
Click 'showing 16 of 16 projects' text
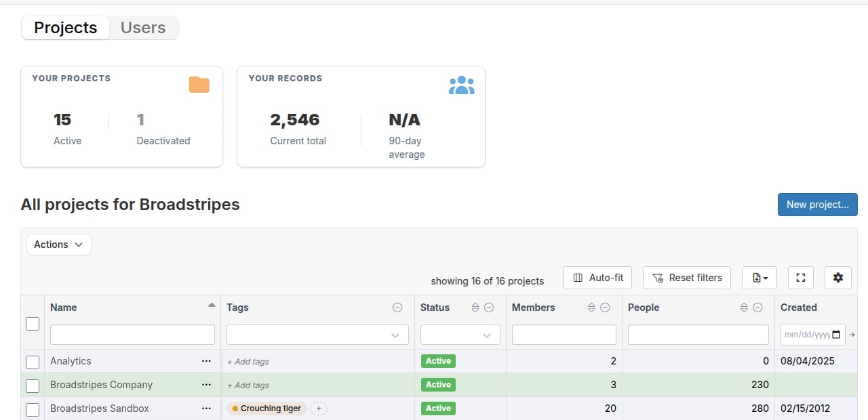(488, 281)
